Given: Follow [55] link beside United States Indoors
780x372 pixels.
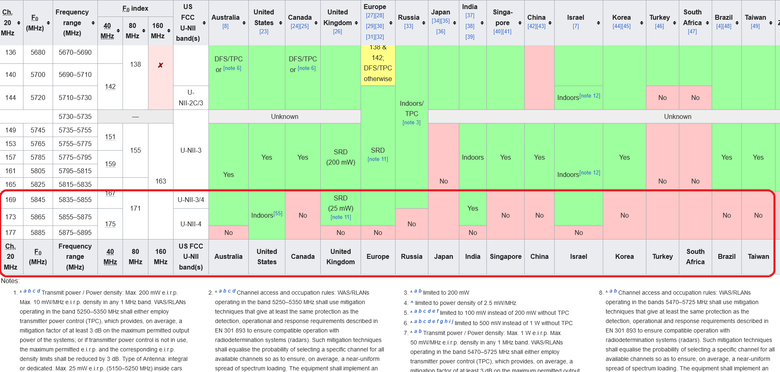Looking at the screenshot, I should pos(278,213).
